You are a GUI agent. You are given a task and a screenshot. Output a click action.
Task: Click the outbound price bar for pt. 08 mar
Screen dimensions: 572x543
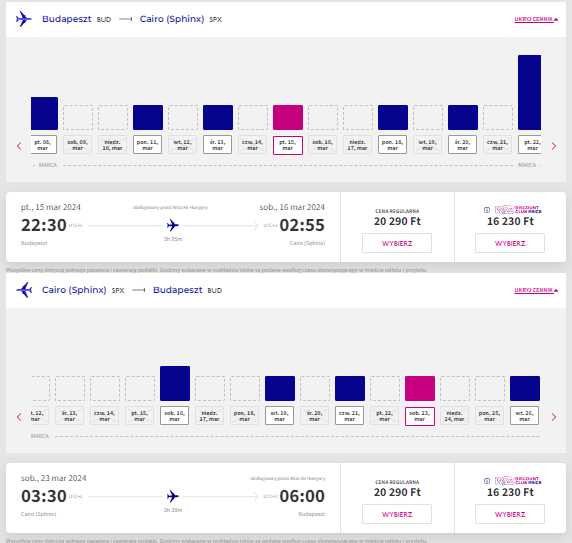(44, 113)
